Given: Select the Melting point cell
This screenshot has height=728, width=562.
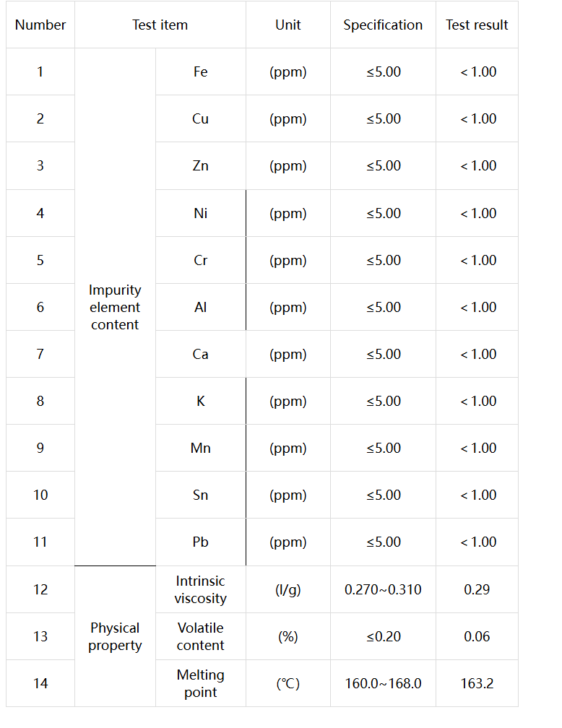Looking at the screenshot, I should coord(201,684).
